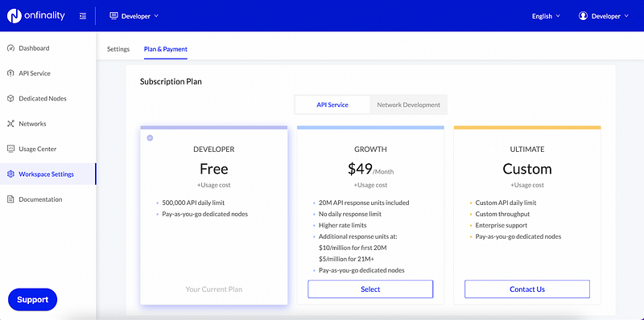This screenshot has height=320, width=644.
Task: Collapse sidebar with the menu toggle icon
Action: [83, 16]
